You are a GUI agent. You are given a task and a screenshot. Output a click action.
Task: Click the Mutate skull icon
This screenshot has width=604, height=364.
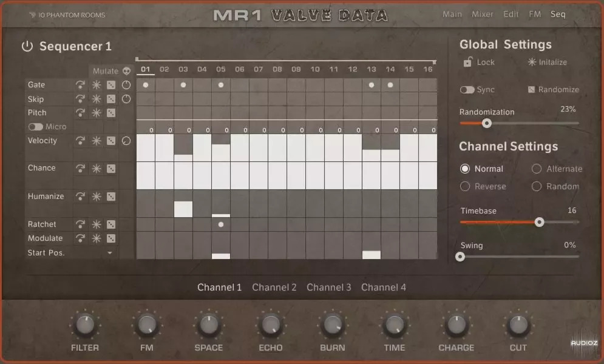126,71
